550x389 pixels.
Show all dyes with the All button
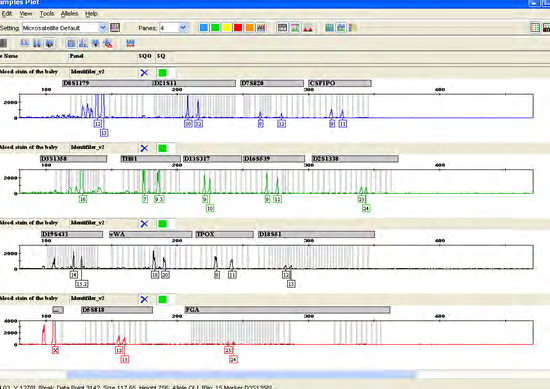pyautogui.click(x=261, y=27)
